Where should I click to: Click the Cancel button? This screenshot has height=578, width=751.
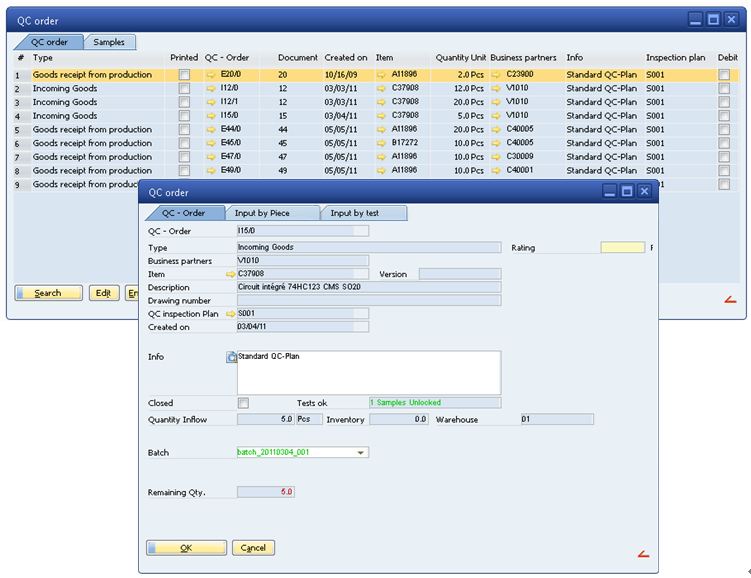pos(253,548)
